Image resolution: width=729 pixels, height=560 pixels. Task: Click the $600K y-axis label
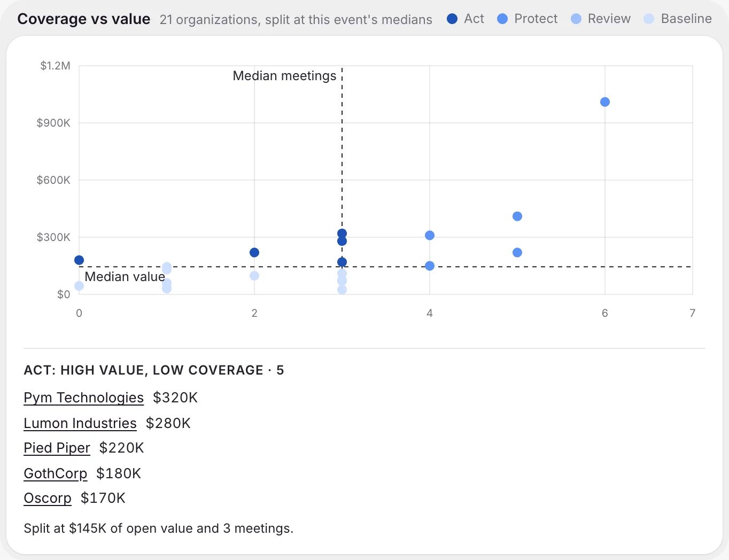pos(53,180)
